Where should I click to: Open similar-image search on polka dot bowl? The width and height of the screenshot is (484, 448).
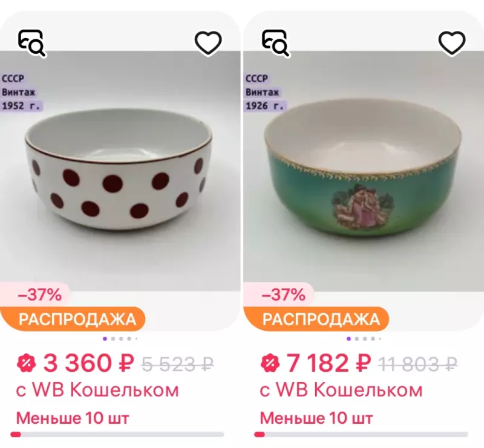32,43
